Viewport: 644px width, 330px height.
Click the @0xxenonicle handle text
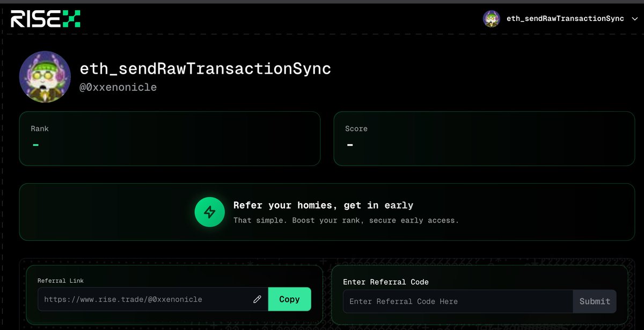pos(118,87)
